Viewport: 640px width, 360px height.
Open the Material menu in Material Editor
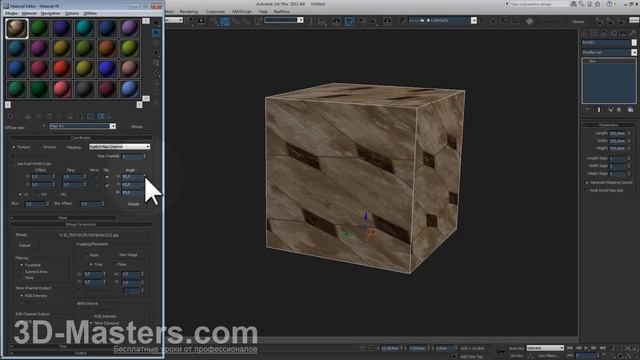click(29, 13)
